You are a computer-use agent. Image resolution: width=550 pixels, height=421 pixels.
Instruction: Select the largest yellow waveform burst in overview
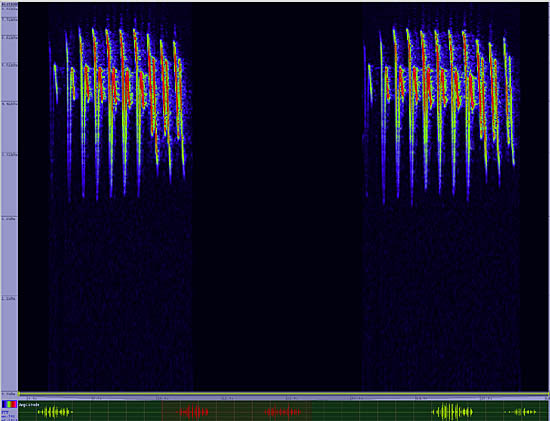pyautogui.click(x=452, y=412)
